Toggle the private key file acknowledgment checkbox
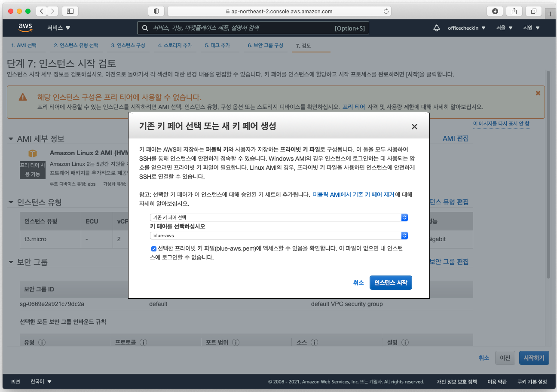557x392 pixels. [x=153, y=248]
